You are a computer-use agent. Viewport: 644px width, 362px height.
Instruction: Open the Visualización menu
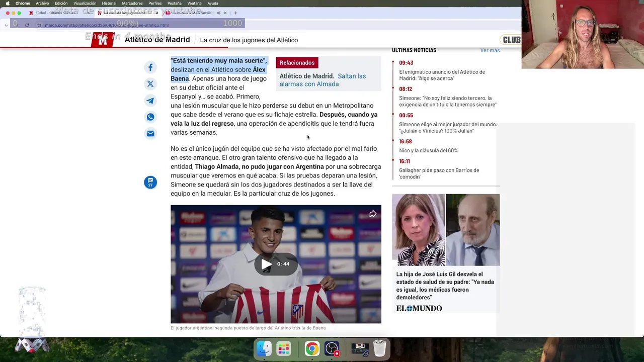85,4
